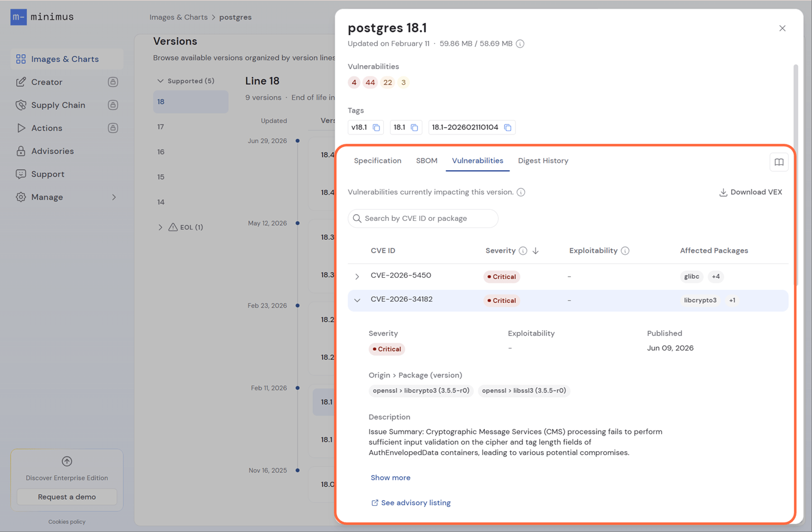Click openssl > libssl3 (3.5.5-r0) chip
The width and height of the screenshot is (812, 532).
[x=524, y=391]
